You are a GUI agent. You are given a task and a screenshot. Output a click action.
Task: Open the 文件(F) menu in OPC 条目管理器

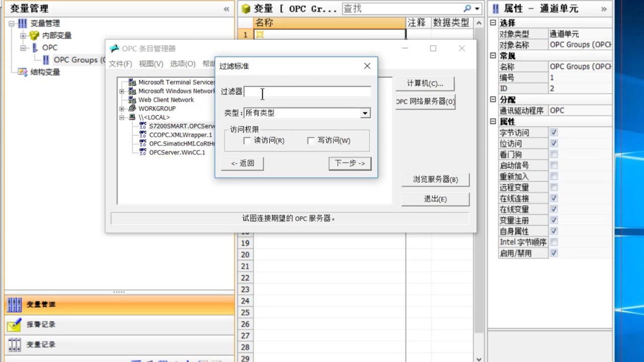[x=121, y=64]
